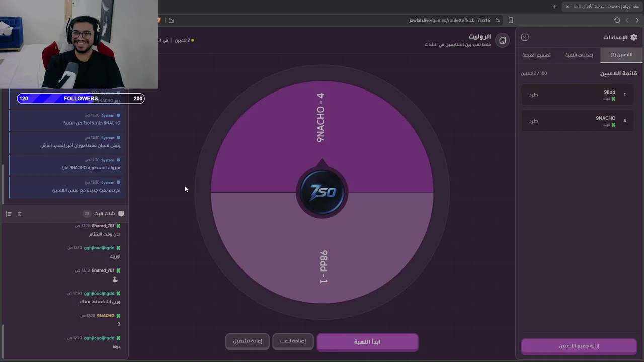Start the game with ابدأ اللعبة

[x=367, y=342]
